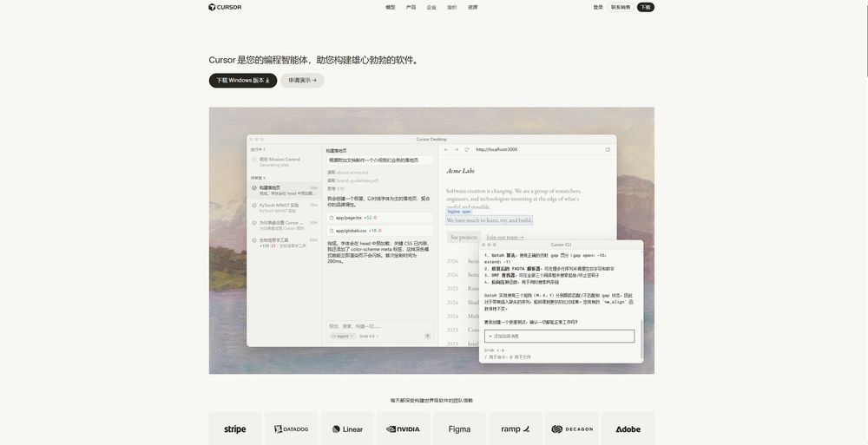Viewport: 868px width, 445px height.
Task: Click the Cursor CLI window scrollbar
Action: pos(641,338)
